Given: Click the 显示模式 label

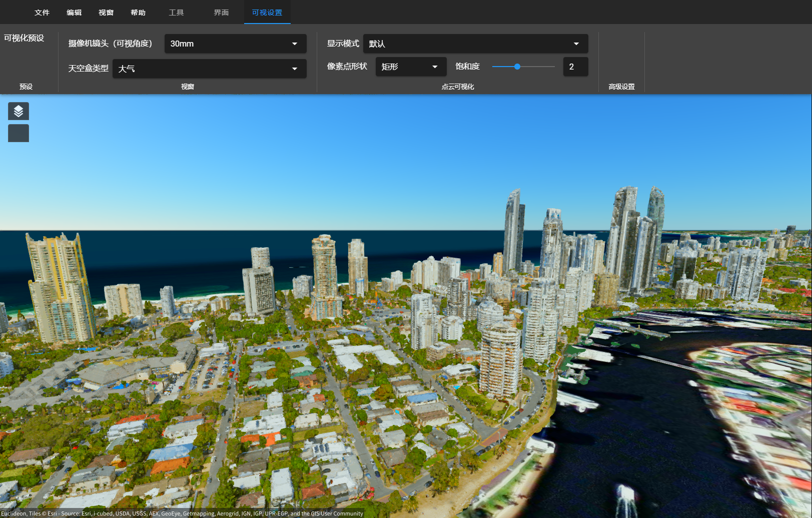Looking at the screenshot, I should click(343, 44).
